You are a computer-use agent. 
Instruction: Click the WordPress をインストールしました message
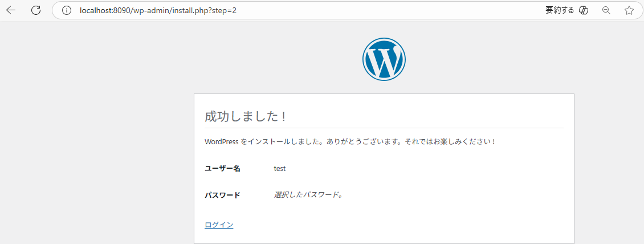[350, 142]
